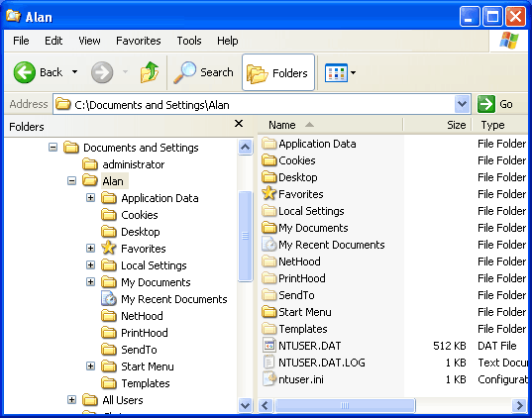Screen dimensions: 532x418
Task: Click Templates folder icon in file list
Action: (269, 329)
